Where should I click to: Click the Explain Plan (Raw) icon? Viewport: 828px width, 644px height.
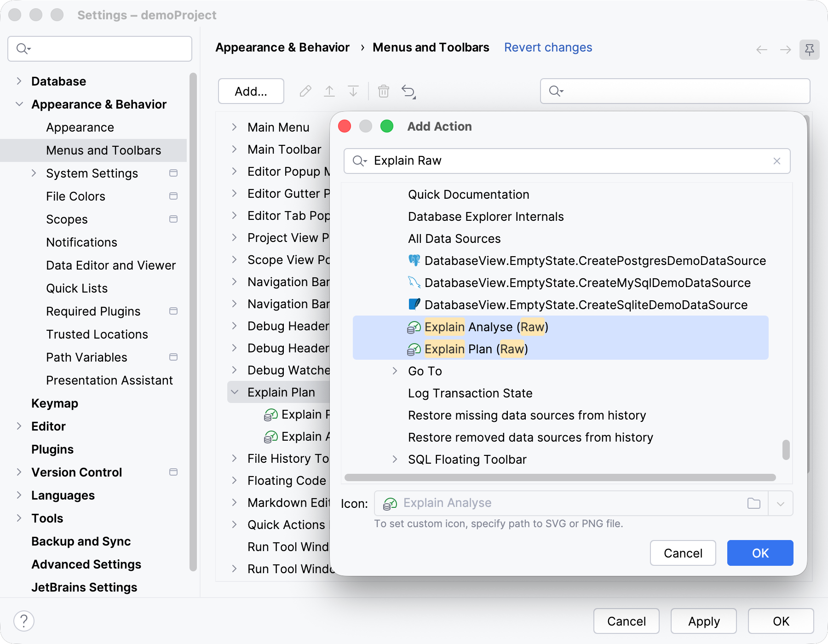coord(414,349)
